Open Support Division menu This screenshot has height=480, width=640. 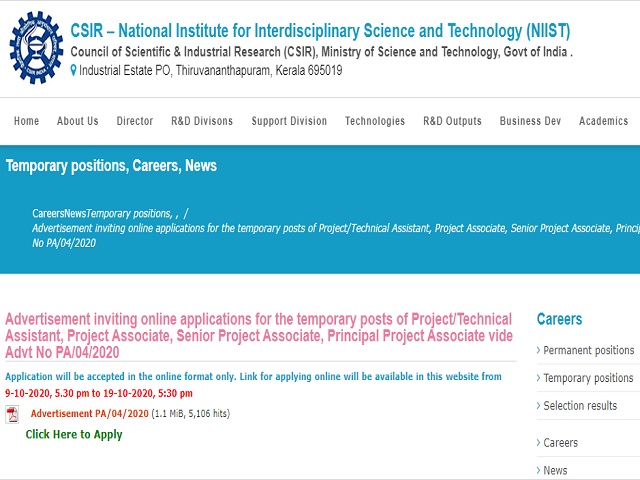(x=289, y=121)
